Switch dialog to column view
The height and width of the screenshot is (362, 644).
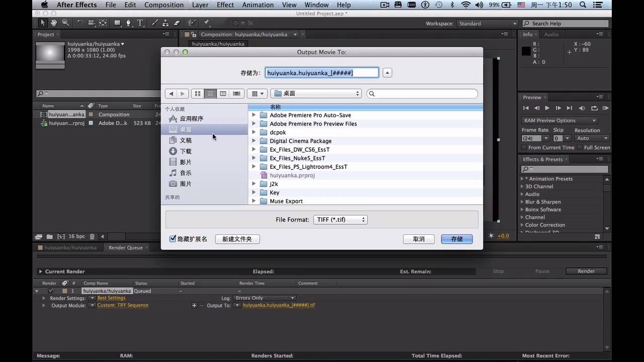point(223,94)
